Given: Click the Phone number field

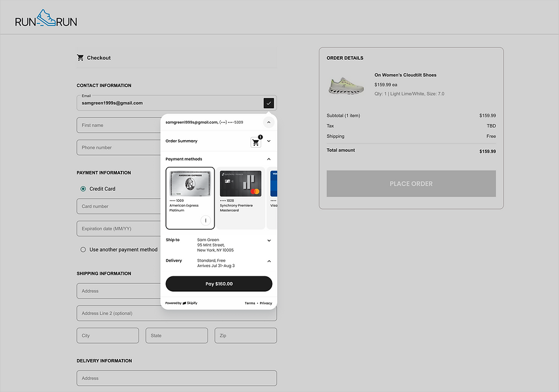Looking at the screenshot, I should pyautogui.click(x=119, y=148).
